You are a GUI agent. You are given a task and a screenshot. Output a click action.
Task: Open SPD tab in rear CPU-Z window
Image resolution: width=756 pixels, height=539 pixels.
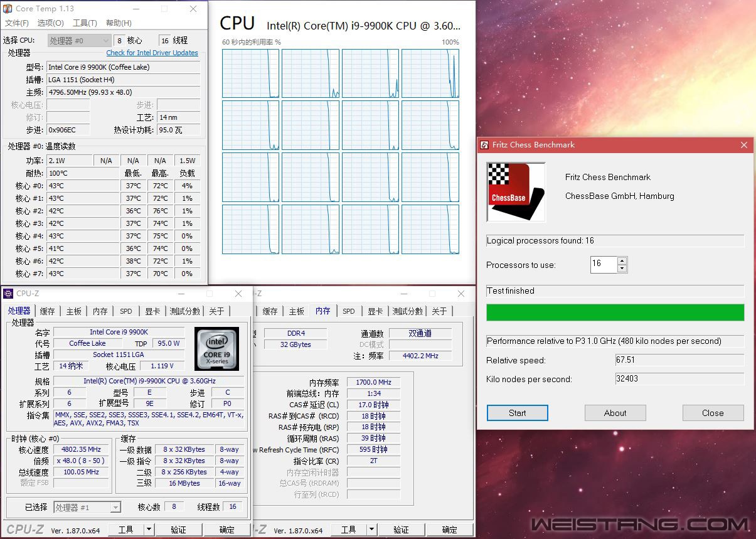point(349,311)
